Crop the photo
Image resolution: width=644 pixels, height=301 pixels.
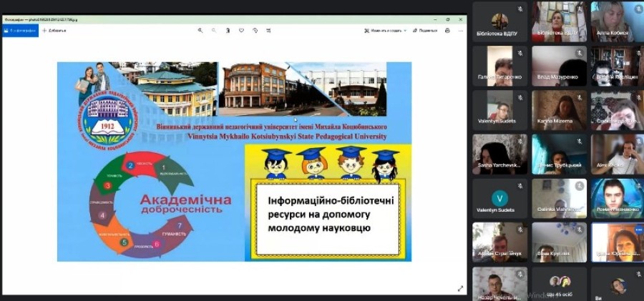click(268, 31)
